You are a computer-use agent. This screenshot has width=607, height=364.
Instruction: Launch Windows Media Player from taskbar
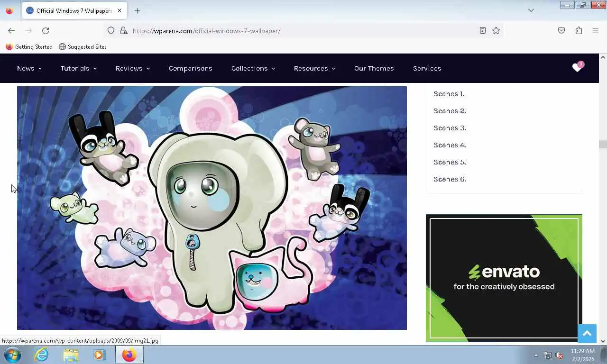pos(99,355)
